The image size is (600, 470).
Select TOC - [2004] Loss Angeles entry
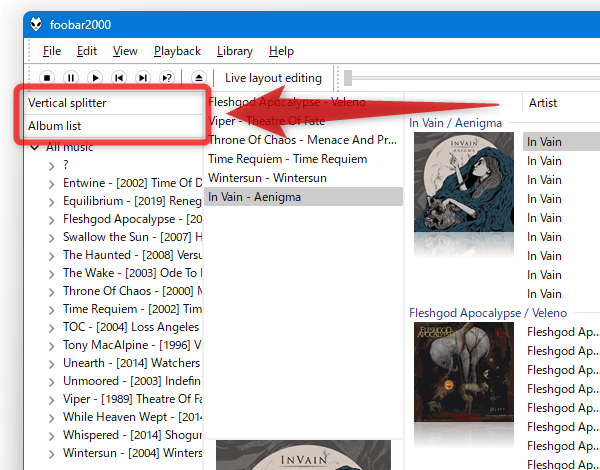(131, 327)
